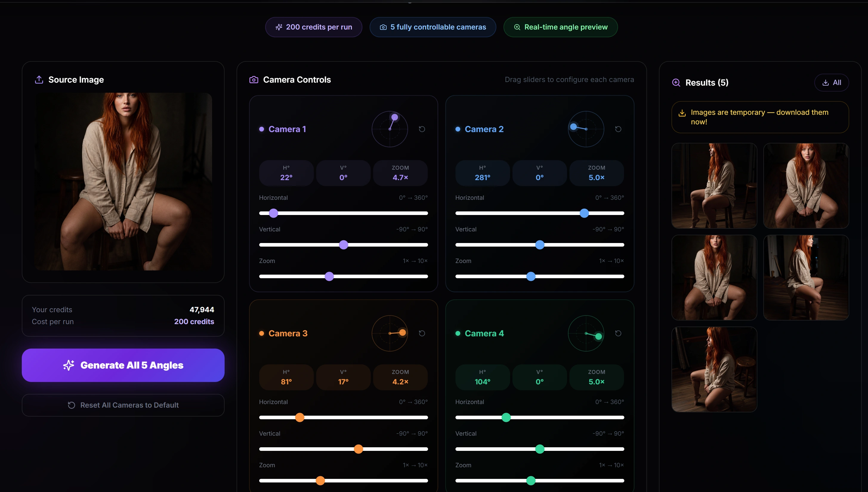Reset Camera 1 with its reset icon
This screenshot has width=868, height=492.
click(422, 129)
